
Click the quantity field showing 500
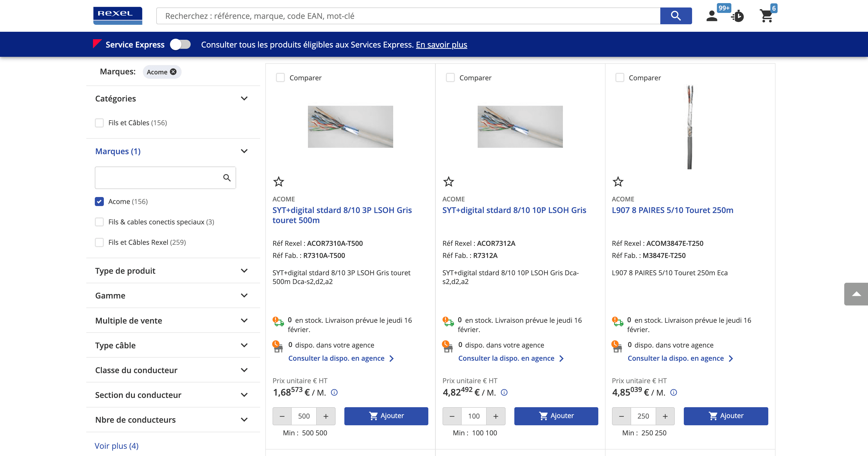point(304,416)
